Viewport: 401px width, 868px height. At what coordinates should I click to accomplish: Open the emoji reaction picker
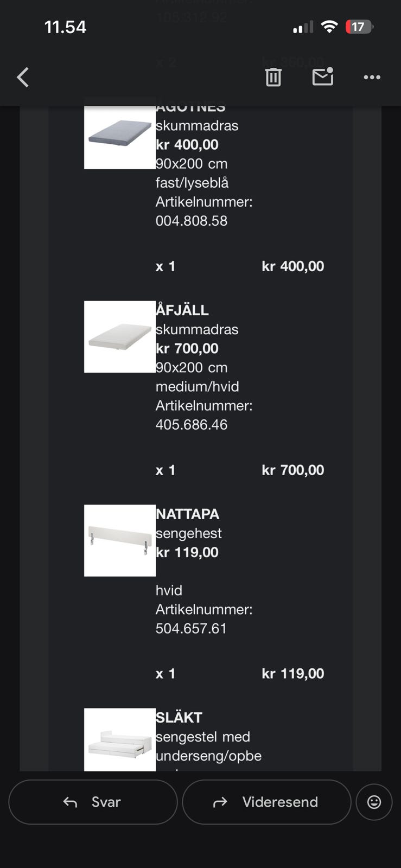(374, 802)
